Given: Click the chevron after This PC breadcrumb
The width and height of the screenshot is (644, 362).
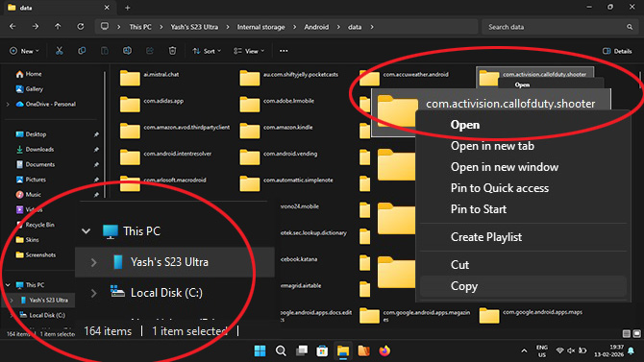Looking at the screenshot, I should click(x=161, y=27).
